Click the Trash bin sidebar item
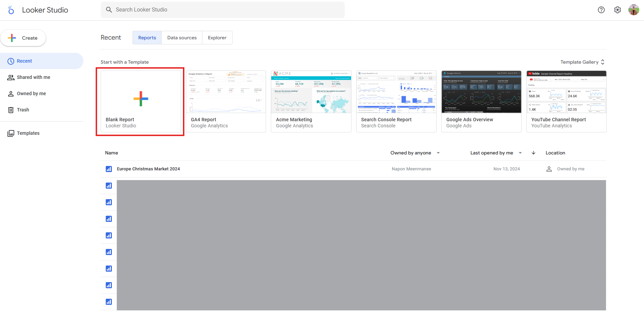The image size is (644, 316). [23, 110]
